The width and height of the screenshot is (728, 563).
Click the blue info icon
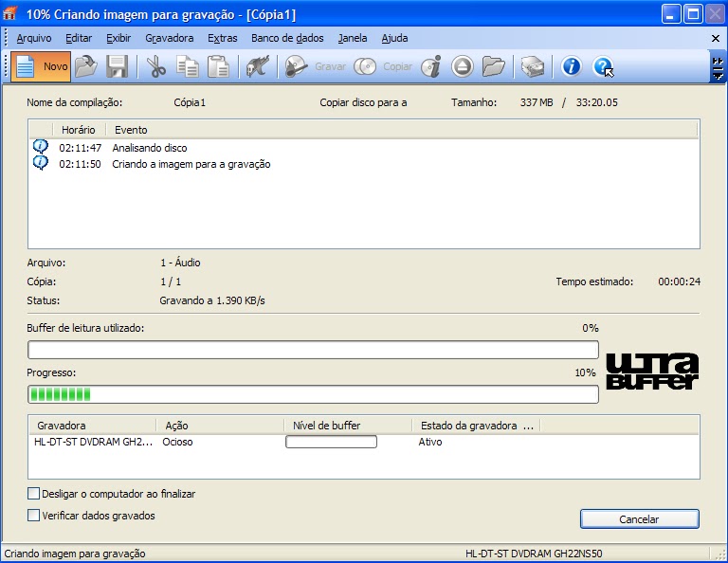[571, 67]
